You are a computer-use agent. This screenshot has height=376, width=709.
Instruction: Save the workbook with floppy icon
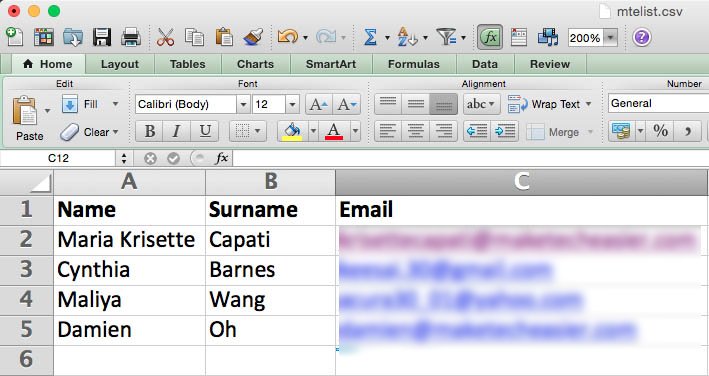(102, 37)
